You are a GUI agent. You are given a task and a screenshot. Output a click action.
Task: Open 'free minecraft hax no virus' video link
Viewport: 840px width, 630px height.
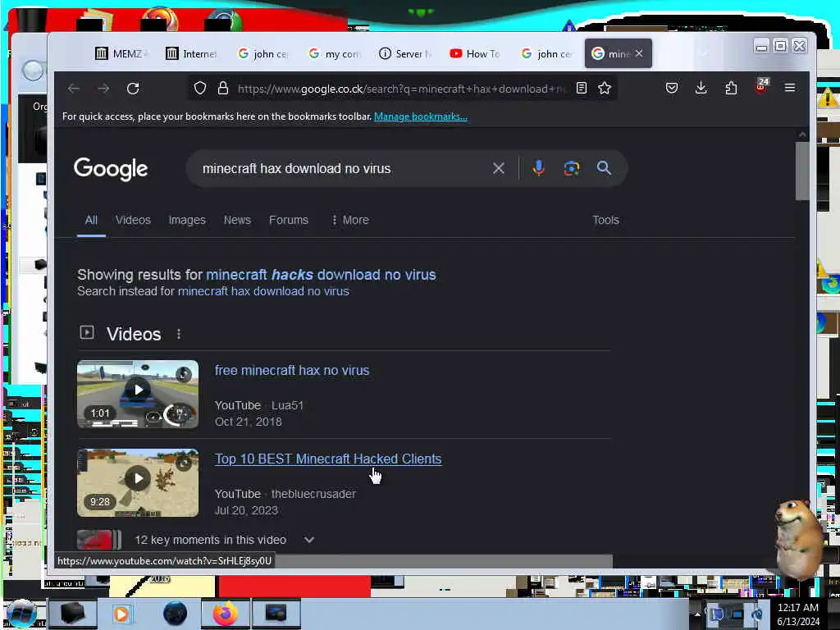click(292, 370)
